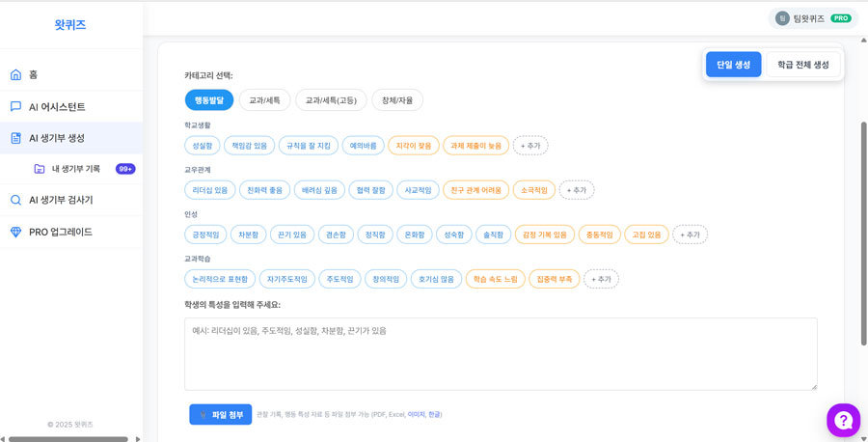This screenshot has height=442, width=868.
Task: Click the PRO 업그레이드 diamond icon
Action: coord(15,232)
